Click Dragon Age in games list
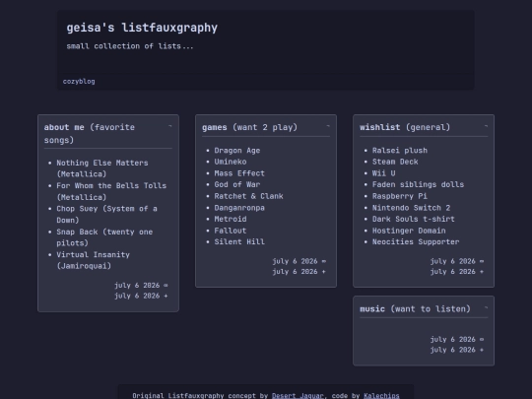Image resolution: width=532 pixels, height=399 pixels. pos(237,151)
